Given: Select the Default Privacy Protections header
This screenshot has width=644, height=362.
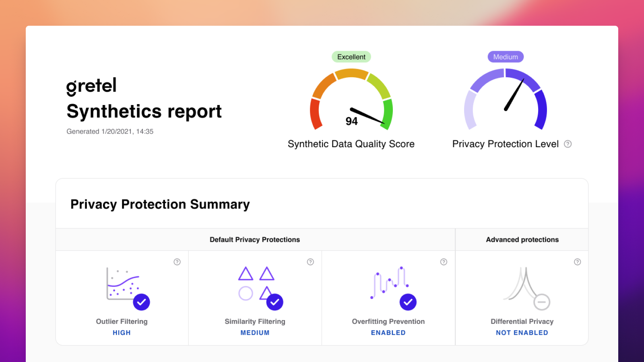Looking at the screenshot, I should coord(255,240).
